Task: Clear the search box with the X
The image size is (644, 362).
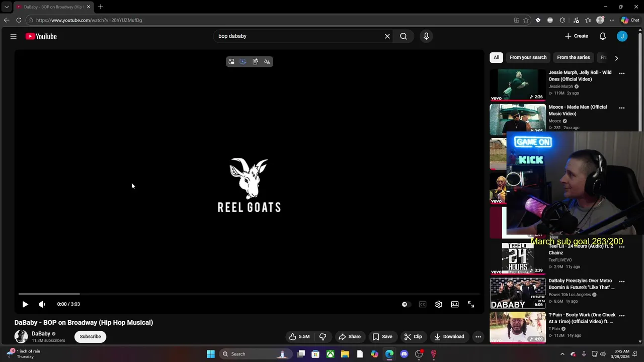Action: [387, 36]
